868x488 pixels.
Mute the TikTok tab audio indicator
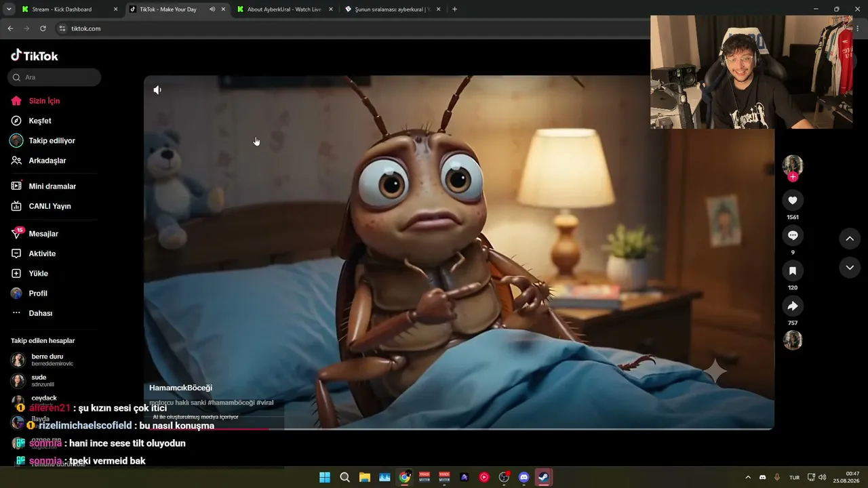[x=212, y=9]
